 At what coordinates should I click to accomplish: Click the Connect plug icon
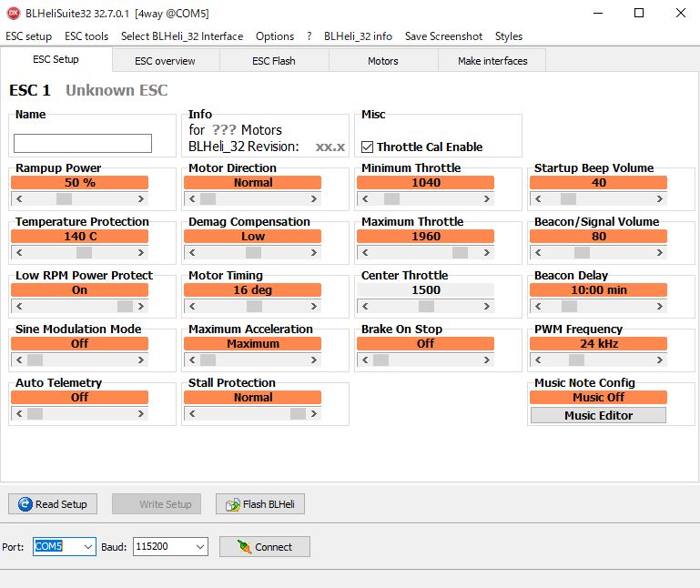click(244, 546)
